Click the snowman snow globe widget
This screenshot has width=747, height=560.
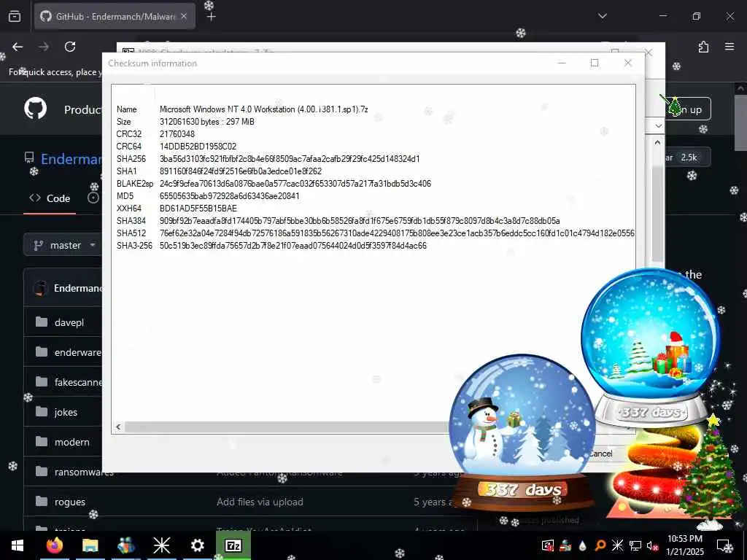[x=522, y=431]
